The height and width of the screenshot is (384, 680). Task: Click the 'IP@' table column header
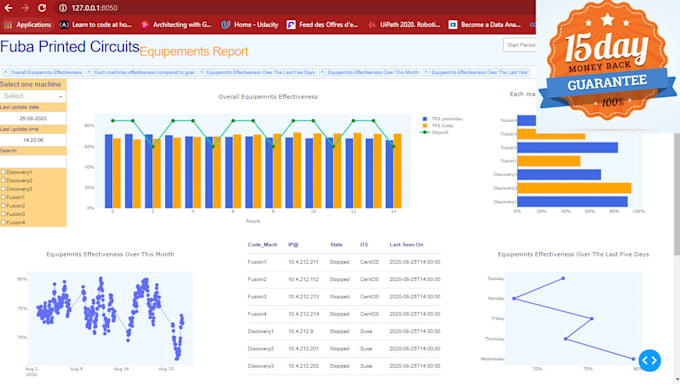click(293, 245)
